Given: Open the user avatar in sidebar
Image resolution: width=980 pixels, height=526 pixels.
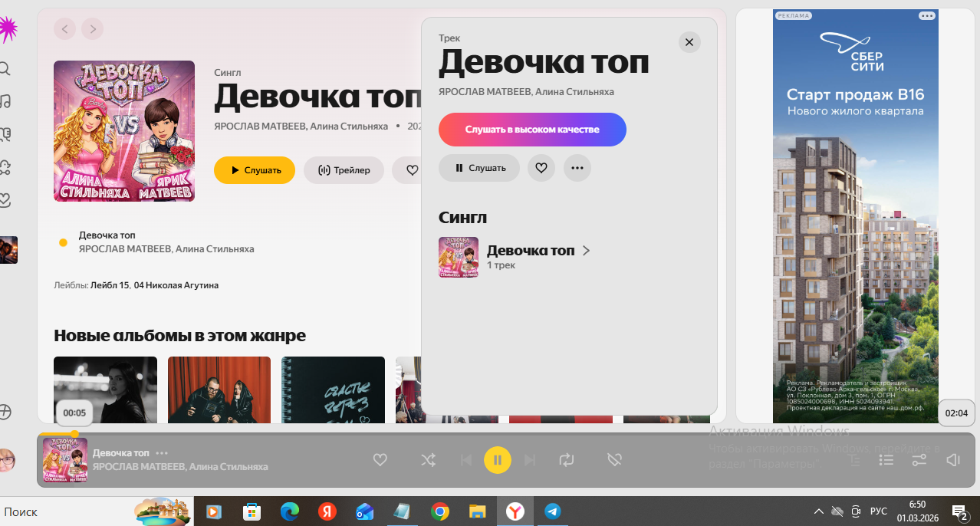Looking at the screenshot, I should point(6,460).
